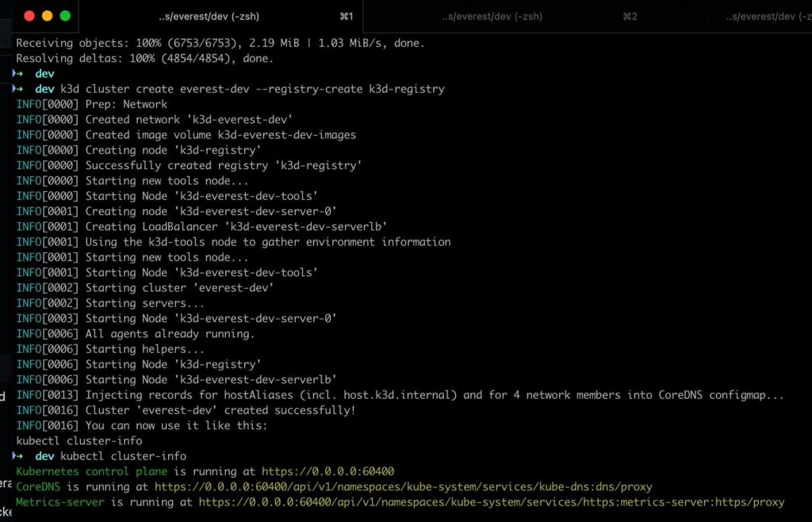The height and width of the screenshot is (522, 812).
Task: Click the "Cluster 'everest-dev' created successfully!" line
Action: pos(220,410)
